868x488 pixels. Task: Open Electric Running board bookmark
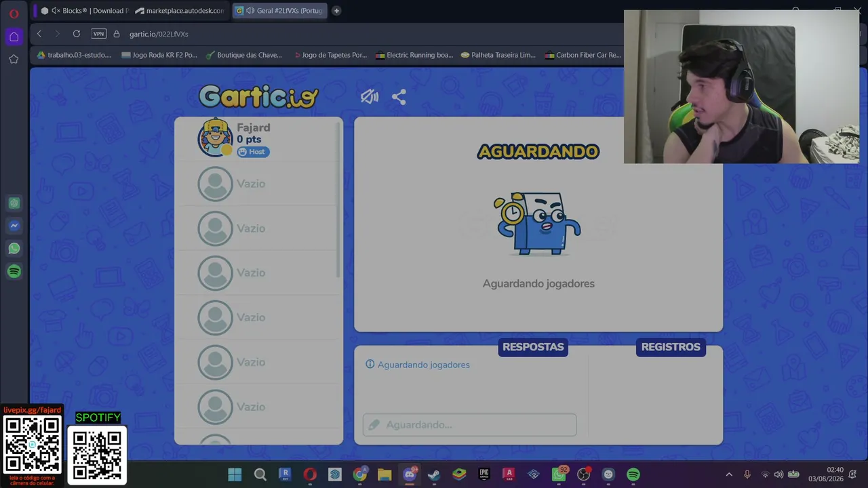tap(414, 55)
